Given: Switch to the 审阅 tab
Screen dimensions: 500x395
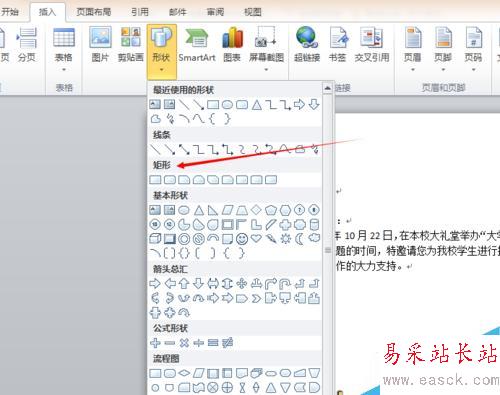Looking at the screenshot, I should pyautogui.click(x=215, y=12).
